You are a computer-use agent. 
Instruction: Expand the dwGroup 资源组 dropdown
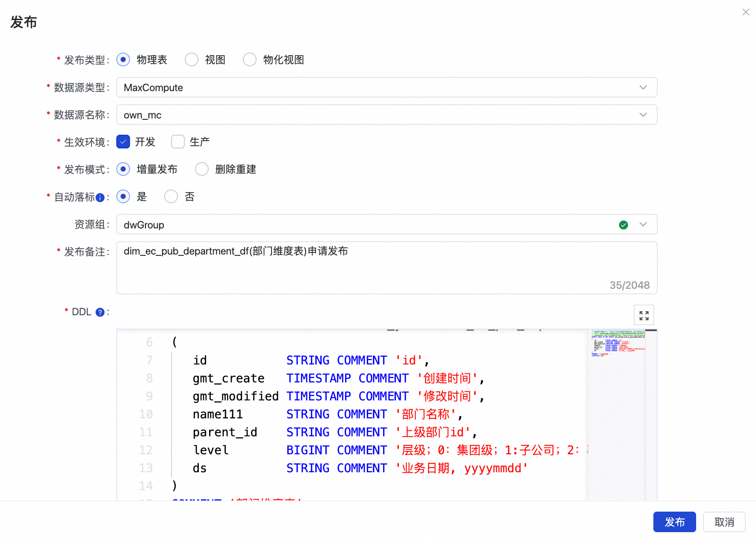[x=643, y=224]
